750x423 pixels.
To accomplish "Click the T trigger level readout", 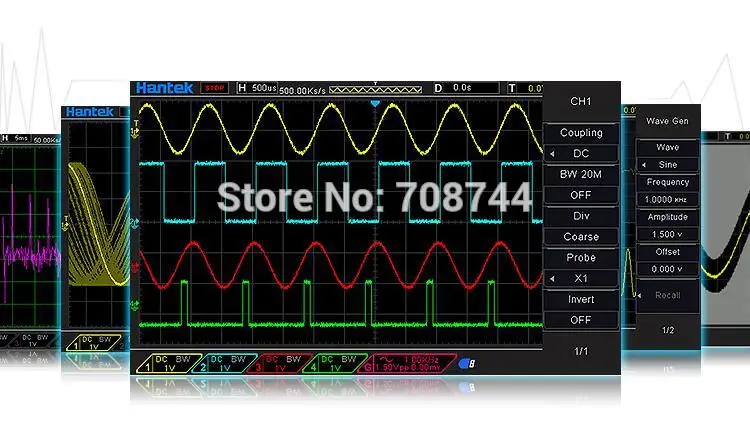I will point(525,88).
